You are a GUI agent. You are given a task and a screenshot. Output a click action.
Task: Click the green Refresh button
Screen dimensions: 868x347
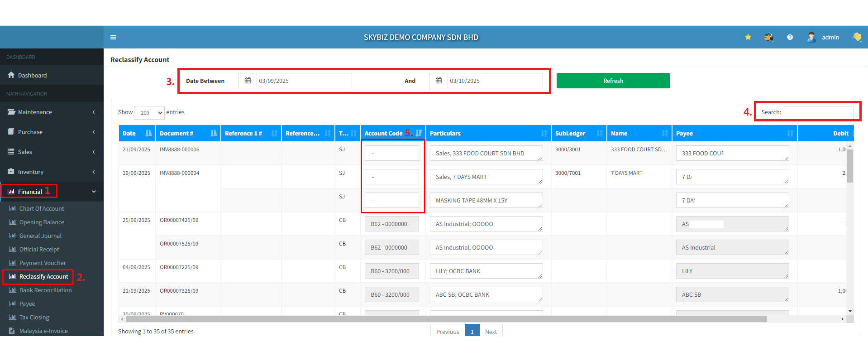(613, 81)
